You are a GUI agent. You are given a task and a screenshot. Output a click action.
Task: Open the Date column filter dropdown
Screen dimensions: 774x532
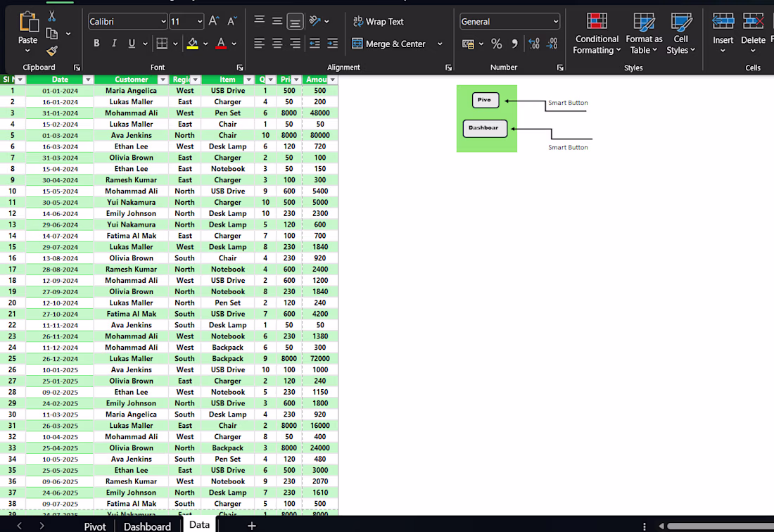(88, 80)
